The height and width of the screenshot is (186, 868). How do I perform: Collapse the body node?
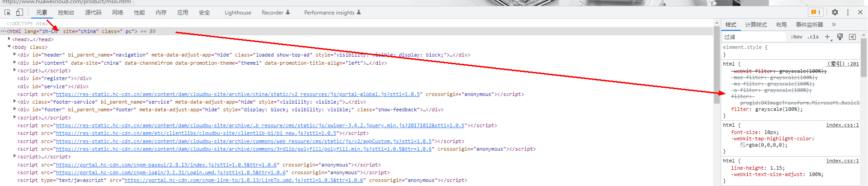(x=9, y=47)
